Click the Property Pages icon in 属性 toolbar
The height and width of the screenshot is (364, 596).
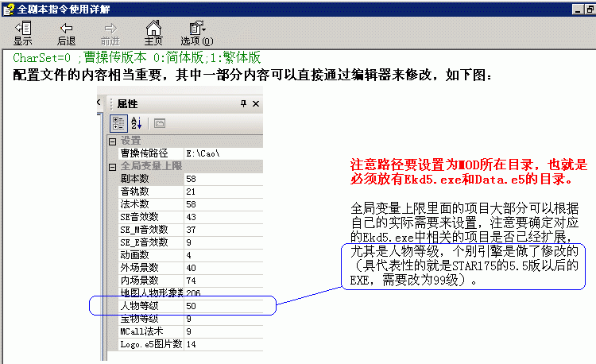coord(159,123)
